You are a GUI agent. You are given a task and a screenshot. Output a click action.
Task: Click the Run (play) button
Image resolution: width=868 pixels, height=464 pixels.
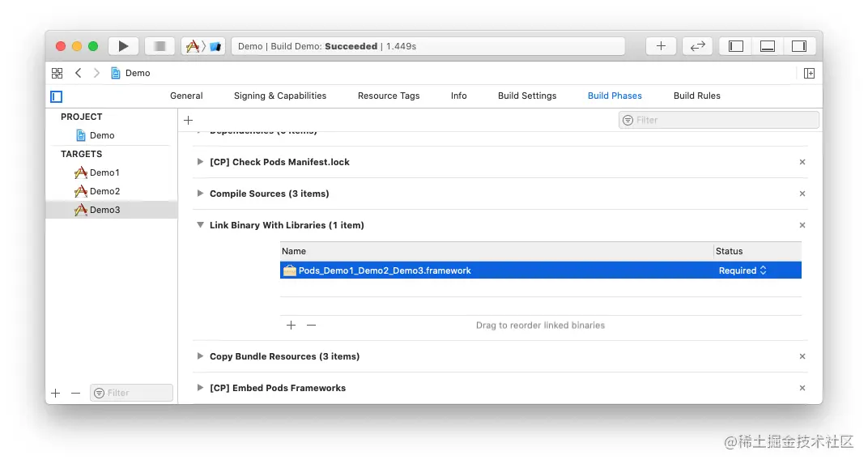(x=123, y=46)
